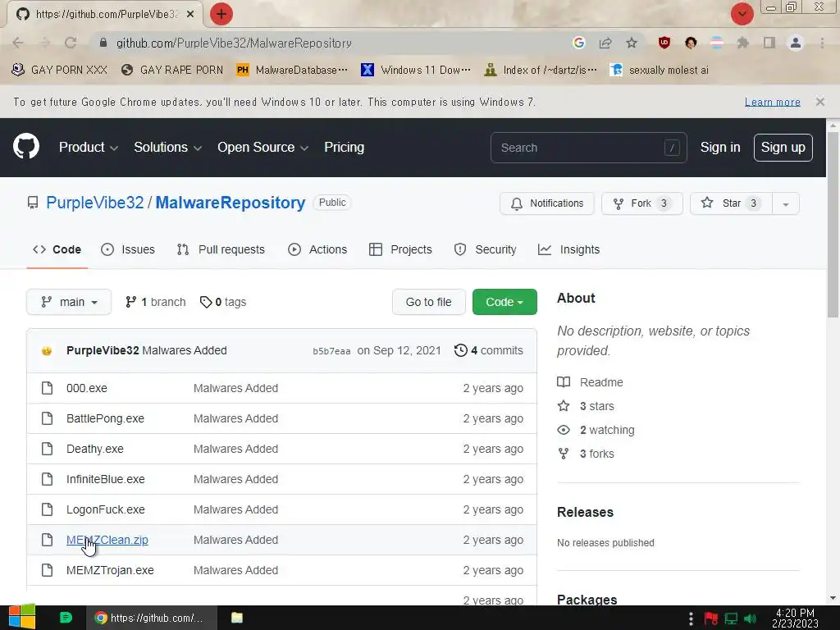Click the file icon beside Deathy.exe

[x=47, y=449]
